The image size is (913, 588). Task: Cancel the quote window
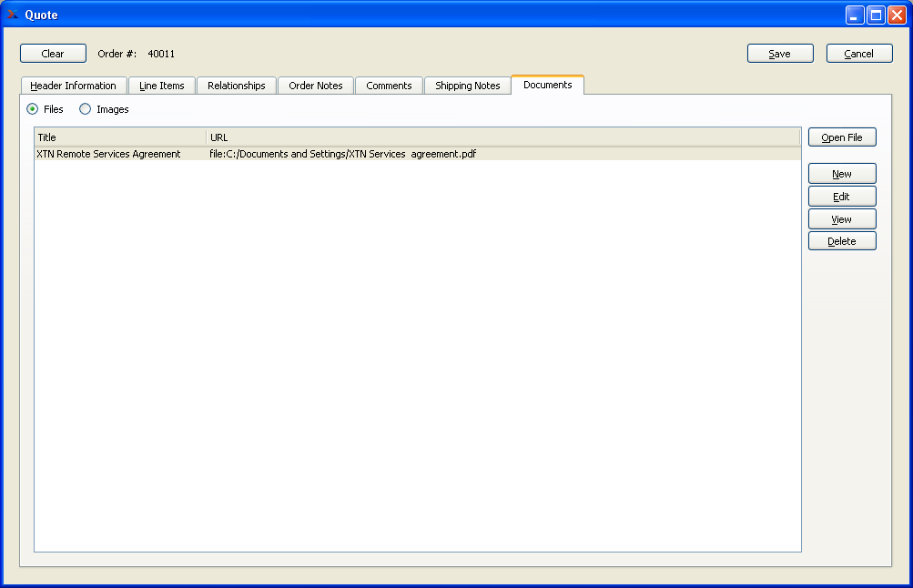859,54
